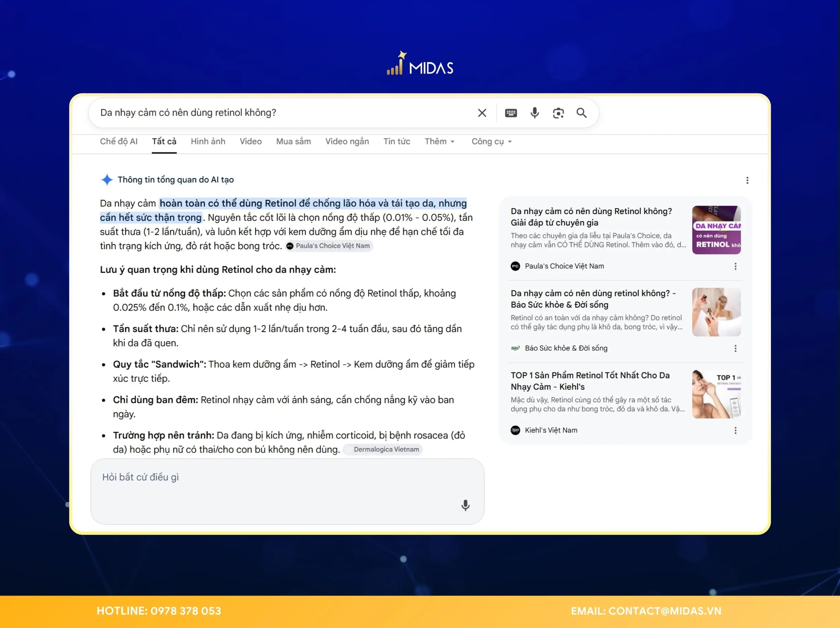This screenshot has height=628, width=840.
Task: Click the Paula's Choice favicon in source card
Action: point(515,266)
